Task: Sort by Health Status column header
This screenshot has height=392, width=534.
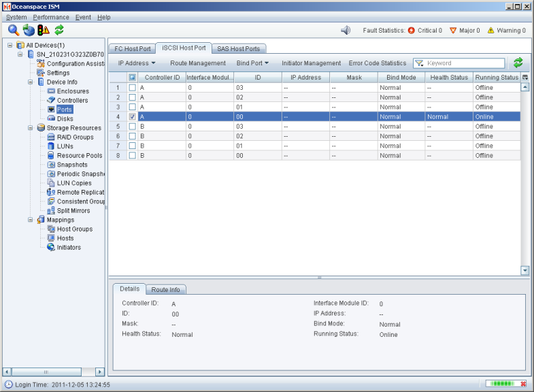Action: pos(449,78)
